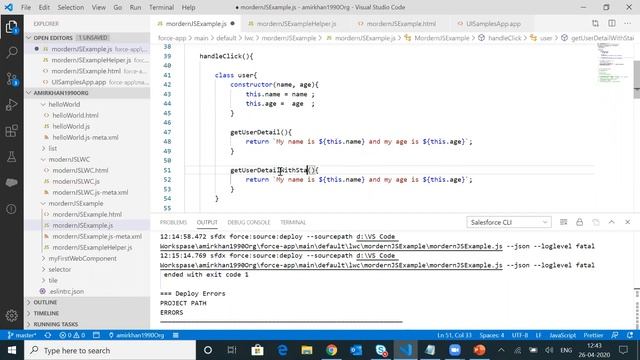
Task: Open Run and Debug view
Action: 11,105
